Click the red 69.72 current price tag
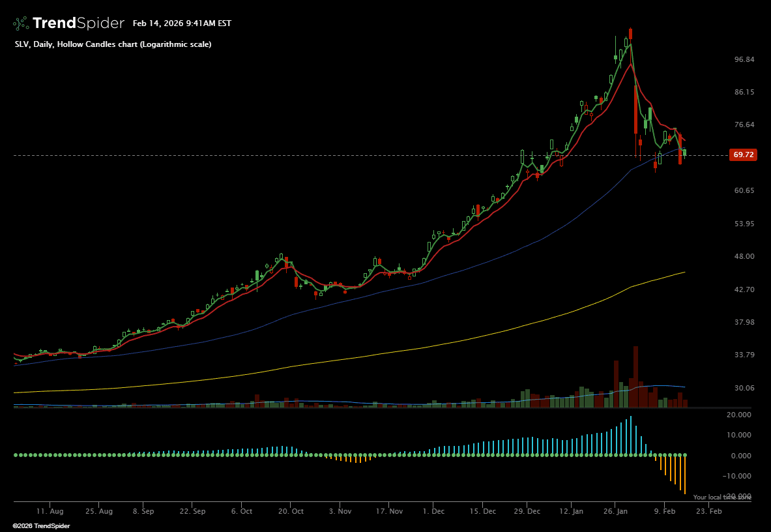 (x=744, y=155)
